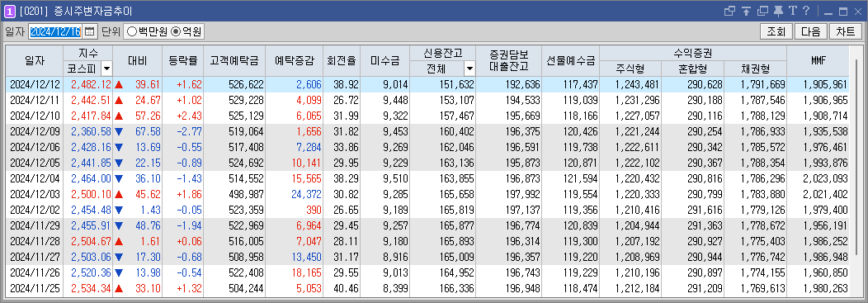Click the 미수금 column header
Image resolution: width=868 pixels, height=303 pixels.
point(384,60)
